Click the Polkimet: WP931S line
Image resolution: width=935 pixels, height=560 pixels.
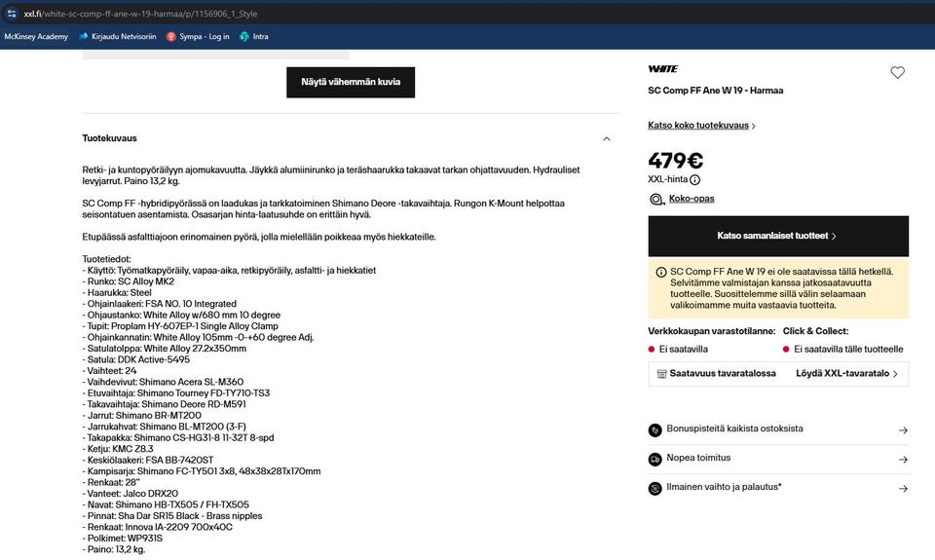(123, 539)
